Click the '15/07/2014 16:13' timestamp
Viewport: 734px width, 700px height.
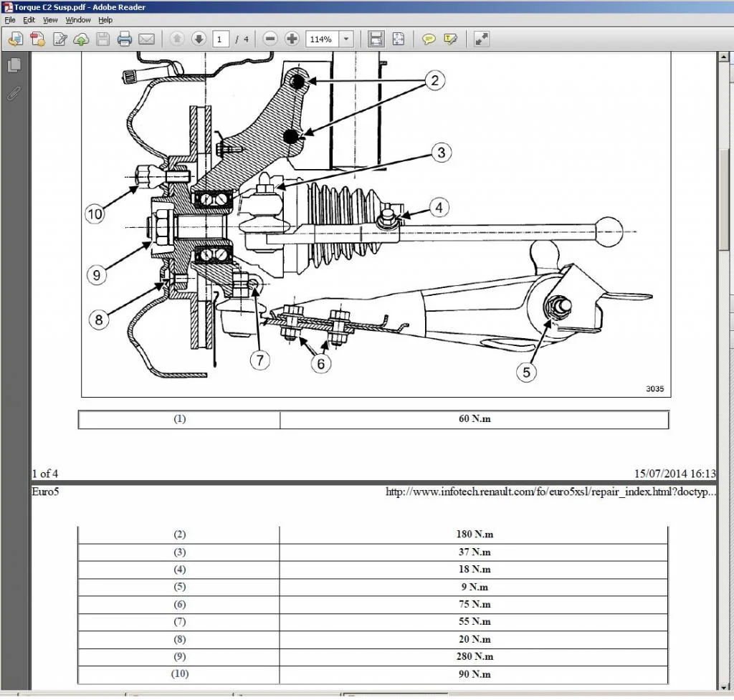click(x=675, y=474)
